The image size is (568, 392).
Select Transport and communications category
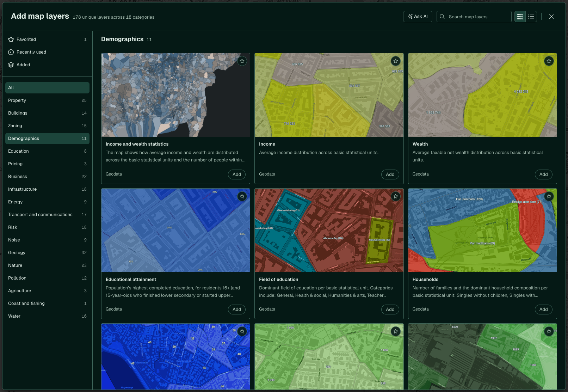pyautogui.click(x=47, y=215)
